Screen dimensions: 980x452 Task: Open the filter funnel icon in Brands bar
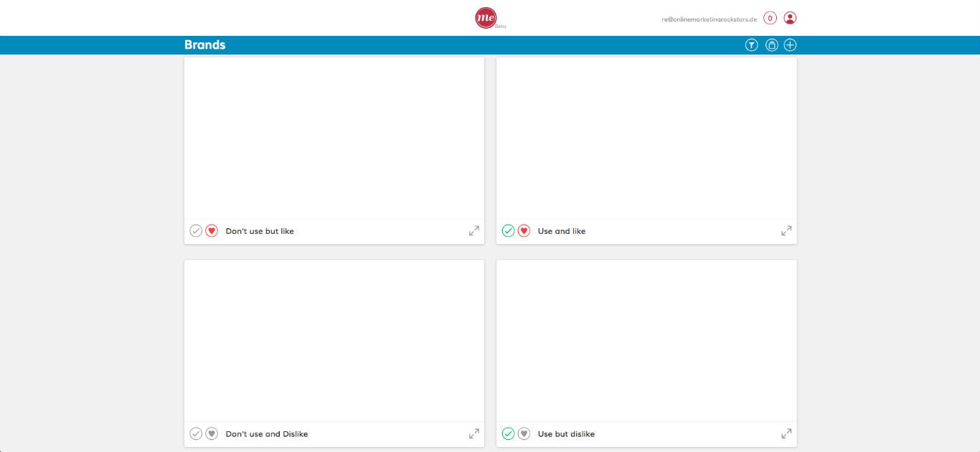coord(751,45)
